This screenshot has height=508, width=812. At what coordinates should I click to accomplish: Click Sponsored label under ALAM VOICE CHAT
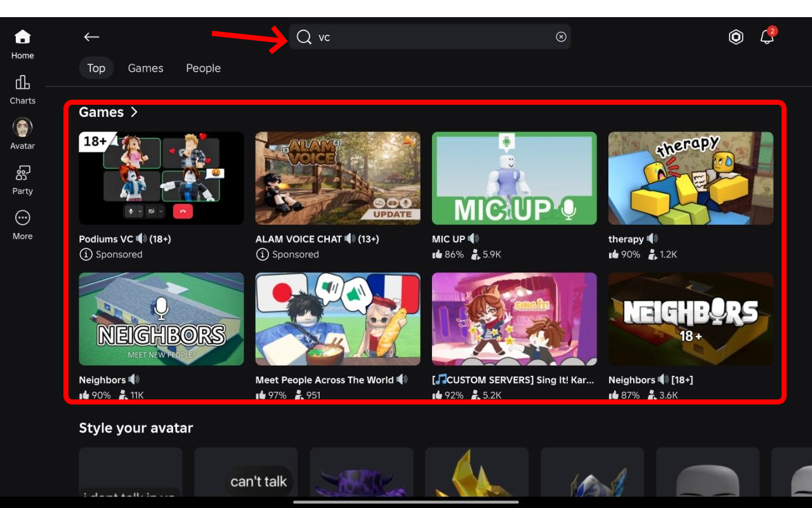(296, 255)
